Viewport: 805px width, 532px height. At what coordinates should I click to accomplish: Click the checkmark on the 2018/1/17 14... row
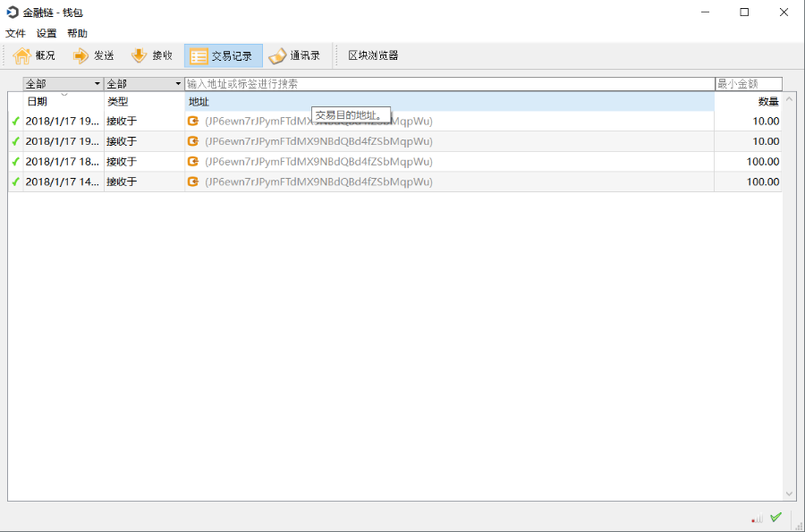(x=15, y=182)
